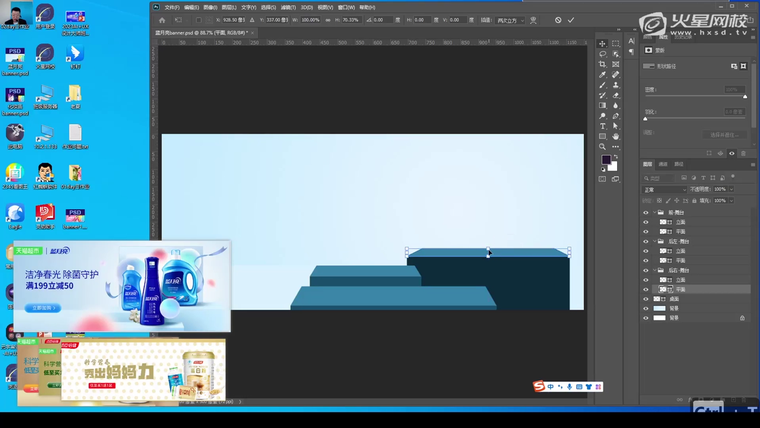Select the Horizontal Type tool
Viewport: 760px width, 428px height.
pos(602,126)
